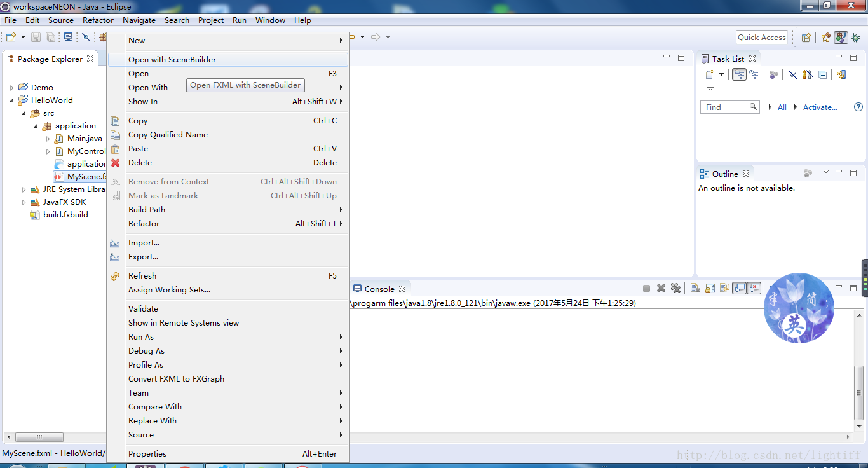
Task: Select Export... in the context menu
Action: 228,257
